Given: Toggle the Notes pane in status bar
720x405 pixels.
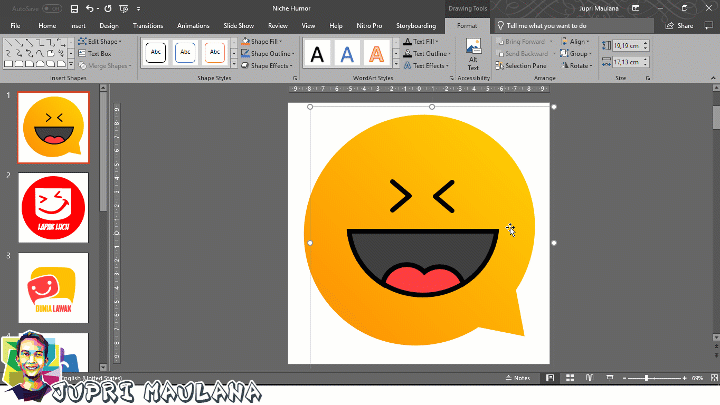Looking at the screenshot, I should click(x=518, y=378).
